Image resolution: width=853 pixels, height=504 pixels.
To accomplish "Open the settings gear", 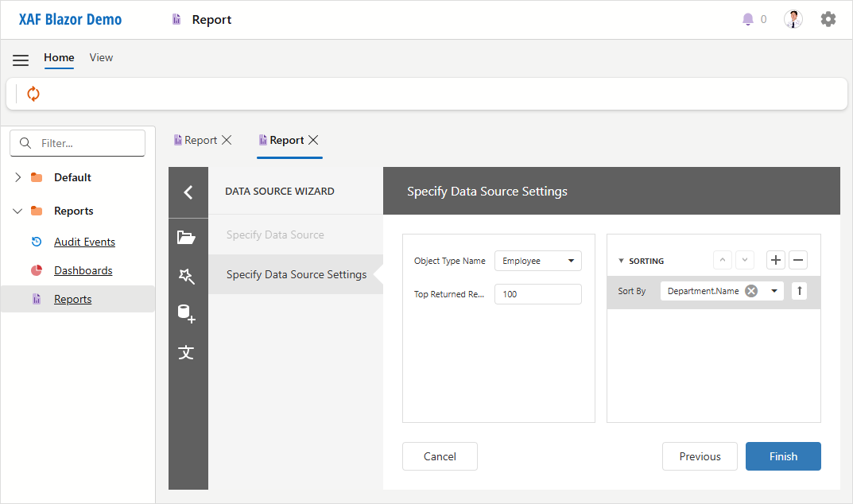I will coord(828,19).
